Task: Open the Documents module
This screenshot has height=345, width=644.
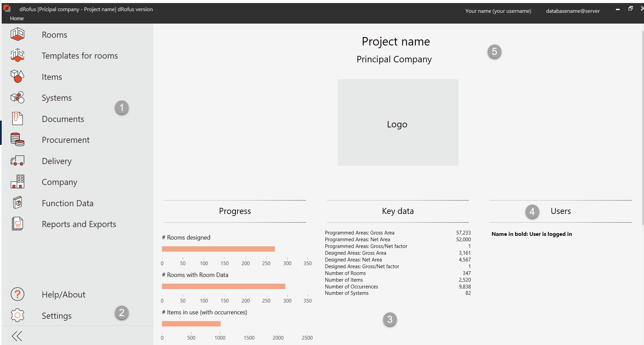Action: [x=63, y=119]
